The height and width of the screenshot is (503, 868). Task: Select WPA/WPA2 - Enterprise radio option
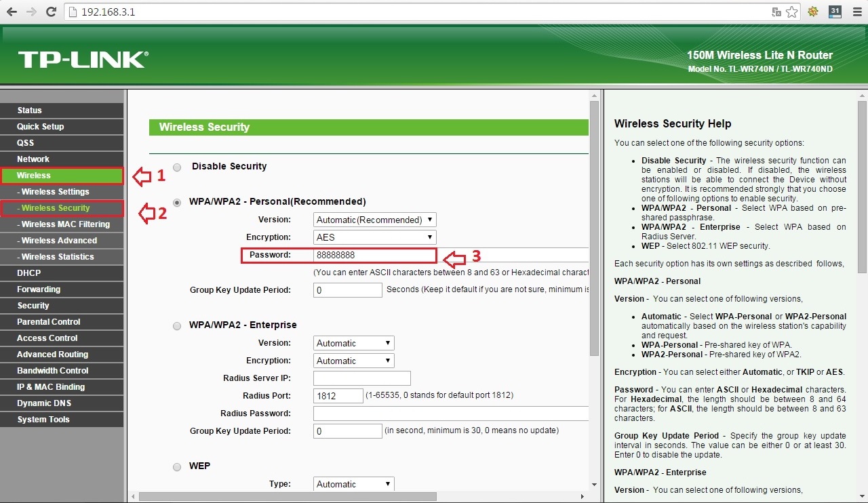pos(177,326)
